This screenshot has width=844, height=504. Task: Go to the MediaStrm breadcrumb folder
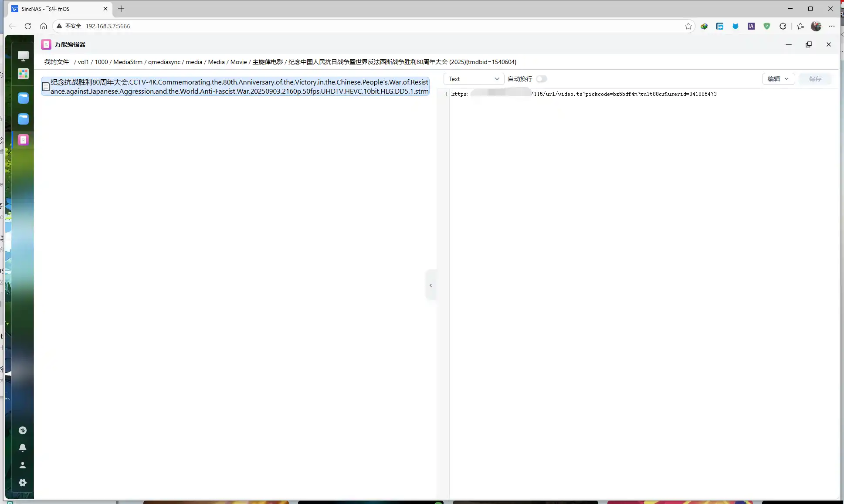pos(128,62)
